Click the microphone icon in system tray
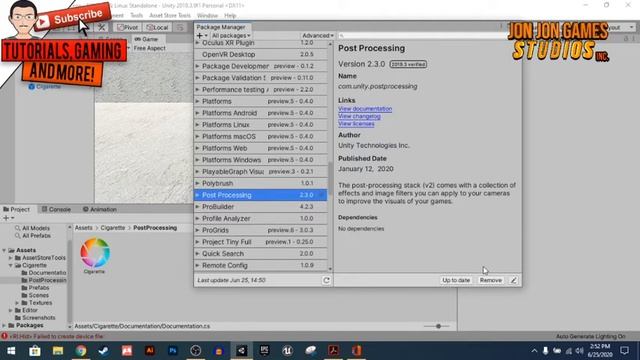640x360 pixels. coord(545,351)
